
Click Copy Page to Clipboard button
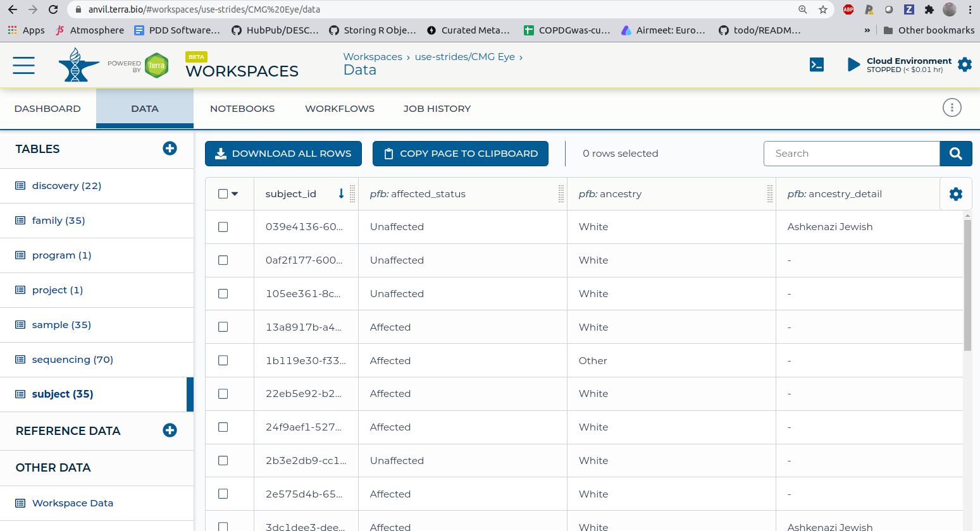461,154
